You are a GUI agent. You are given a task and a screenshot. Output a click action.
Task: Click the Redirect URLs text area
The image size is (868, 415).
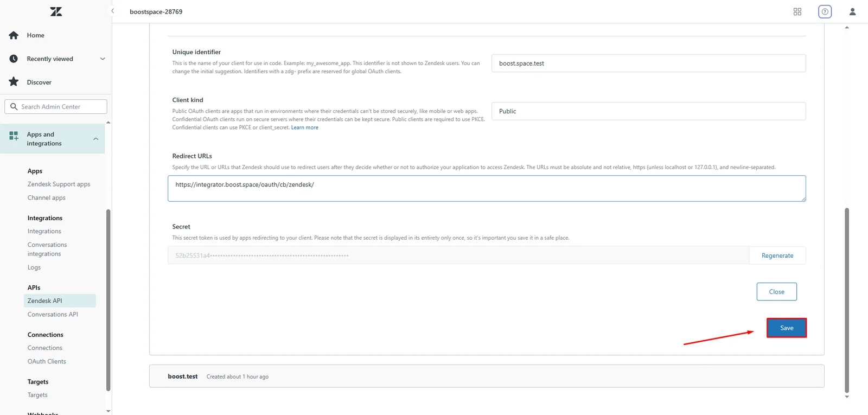(x=487, y=188)
